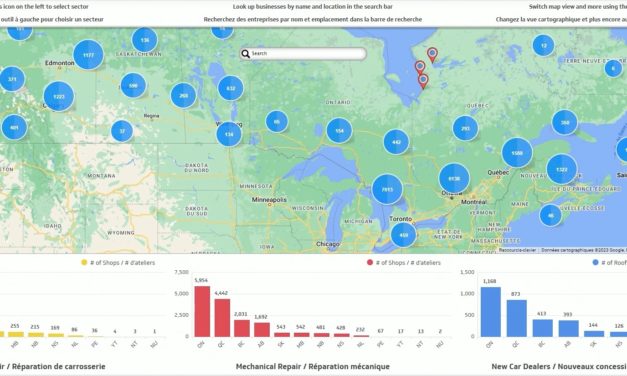Click the northernmost red location pin
Screen dimensions: 627x376
click(x=432, y=55)
